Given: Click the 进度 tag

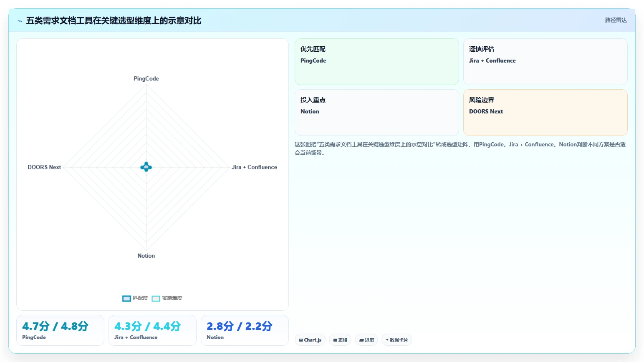Looking at the screenshot, I should 366,340.
